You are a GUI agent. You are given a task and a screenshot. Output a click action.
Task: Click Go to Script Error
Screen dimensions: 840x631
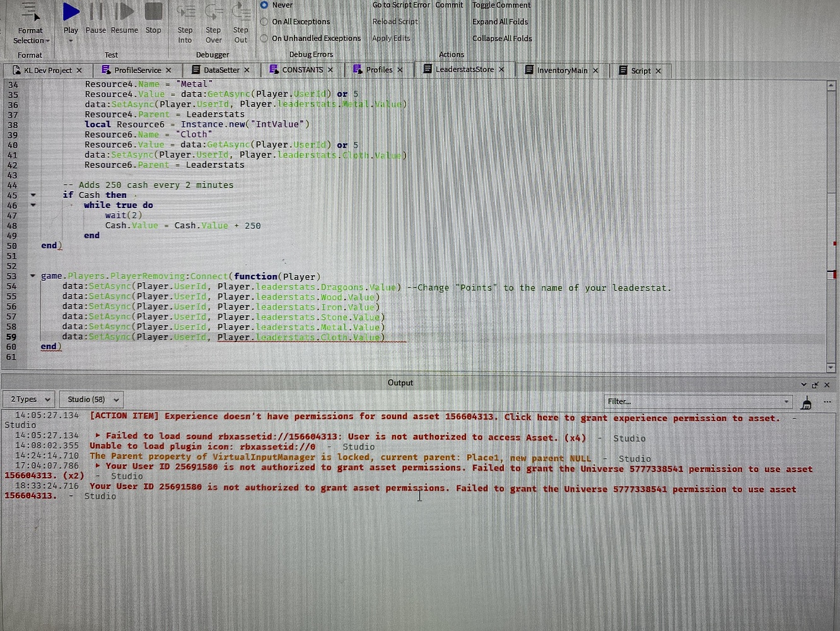(401, 5)
